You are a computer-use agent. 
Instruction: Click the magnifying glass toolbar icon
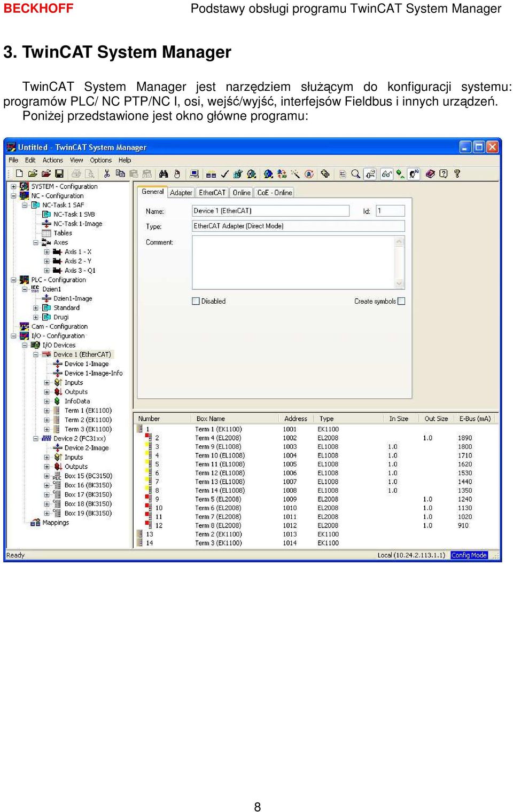tap(355, 174)
